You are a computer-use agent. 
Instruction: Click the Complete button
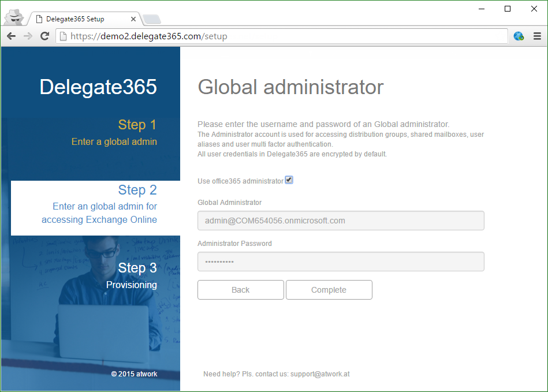coord(329,290)
